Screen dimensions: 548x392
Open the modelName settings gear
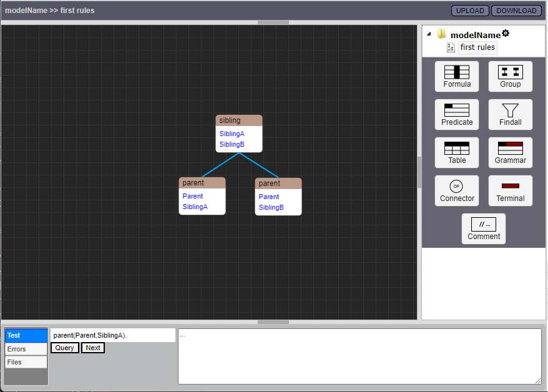(506, 34)
